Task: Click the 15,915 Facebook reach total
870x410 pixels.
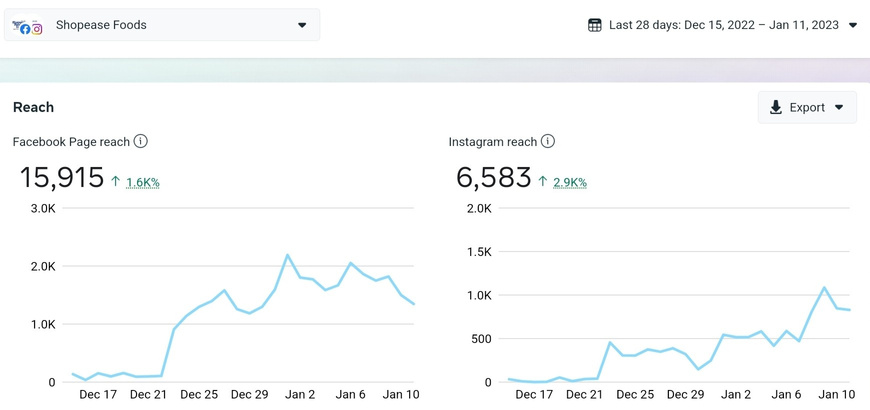Action: [62, 178]
